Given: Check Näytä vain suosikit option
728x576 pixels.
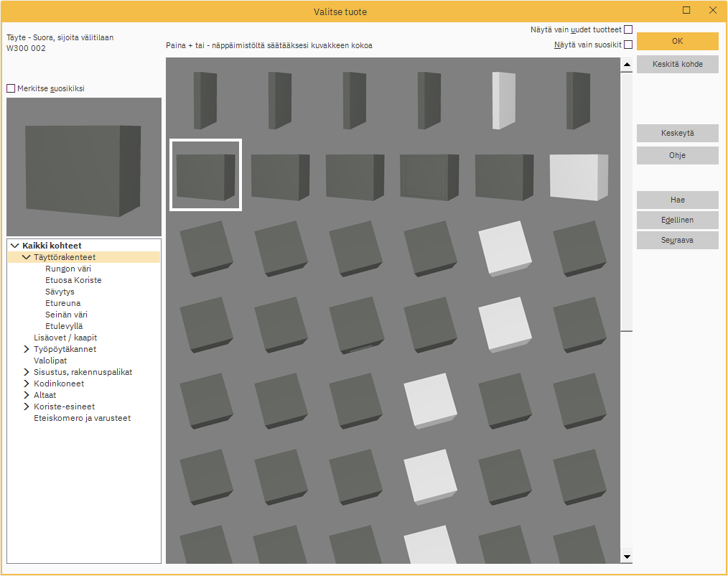Looking at the screenshot, I should (628, 45).
